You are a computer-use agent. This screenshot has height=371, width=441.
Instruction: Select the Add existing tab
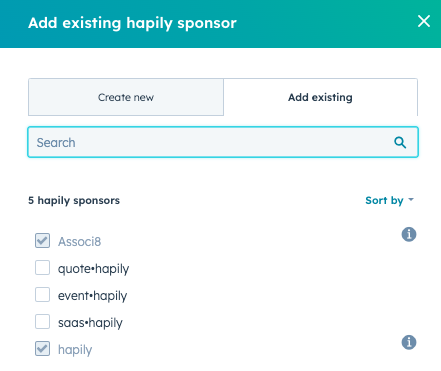pyautogui.click(x=320, y=97)
